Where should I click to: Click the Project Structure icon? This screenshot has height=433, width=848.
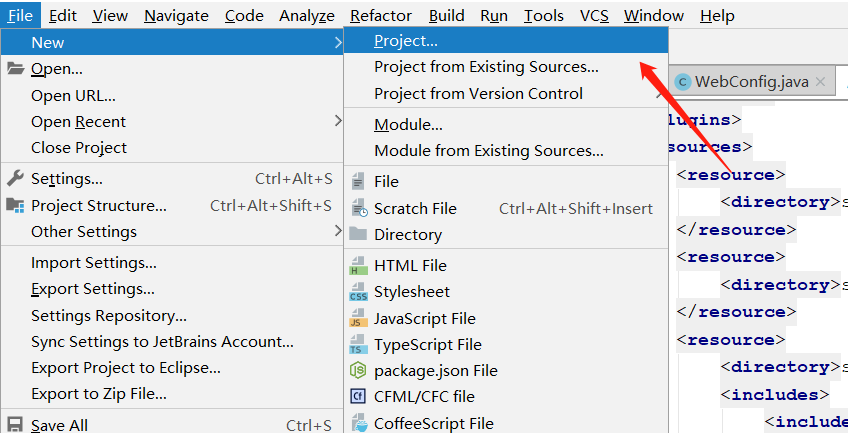tap(15, 205)
